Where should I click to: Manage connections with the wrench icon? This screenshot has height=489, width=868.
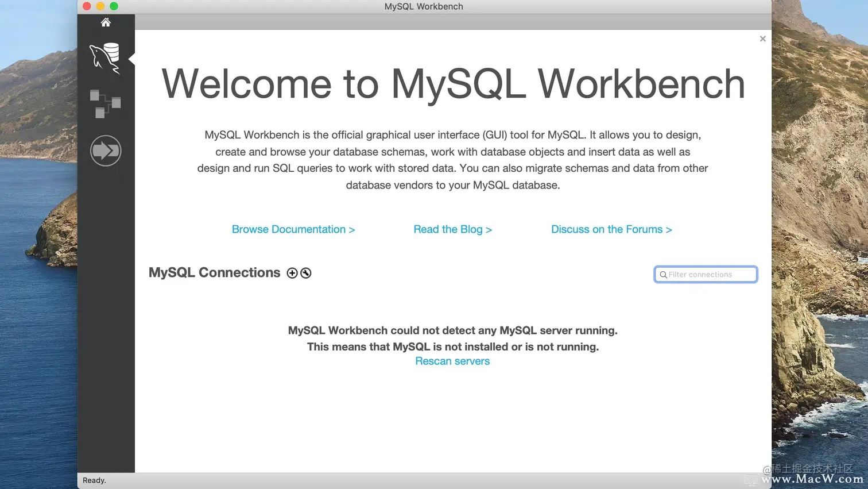point(306,273)
